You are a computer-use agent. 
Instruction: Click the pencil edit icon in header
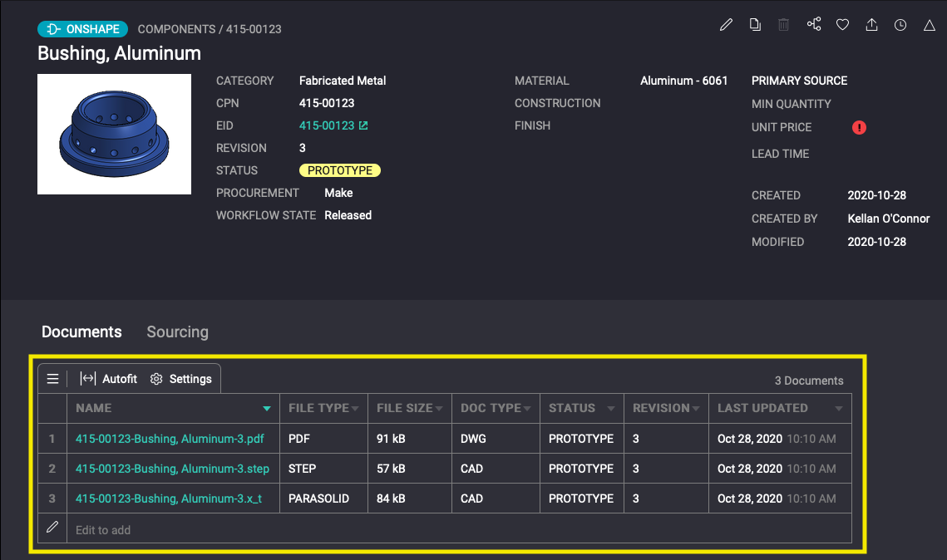point(726,25)
